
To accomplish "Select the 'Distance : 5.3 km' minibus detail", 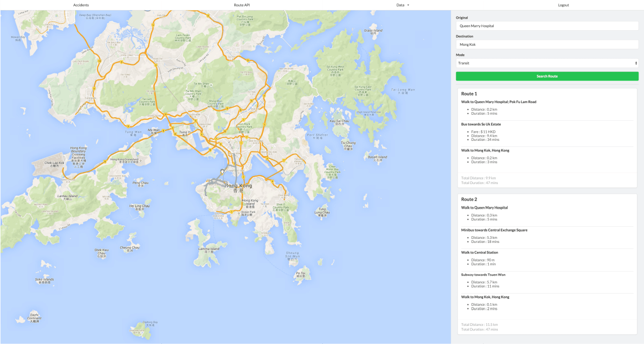I will tap(484, 237).
